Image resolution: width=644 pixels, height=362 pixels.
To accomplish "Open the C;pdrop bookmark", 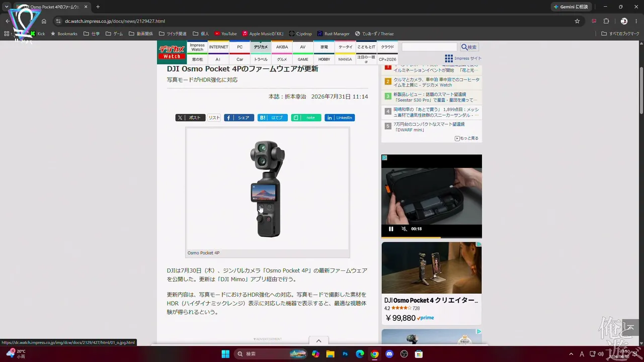I will click(x=300, y=34).
